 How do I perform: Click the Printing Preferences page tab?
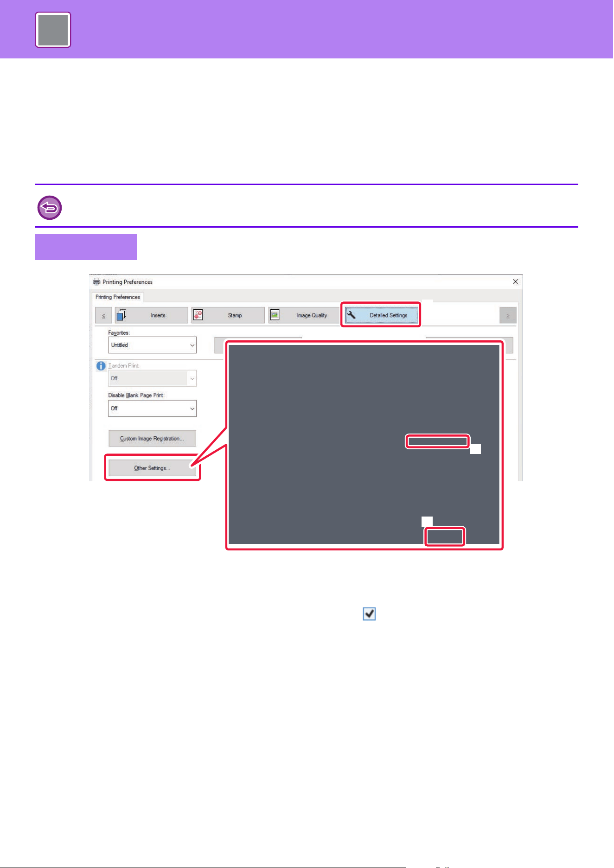point(118,297)
